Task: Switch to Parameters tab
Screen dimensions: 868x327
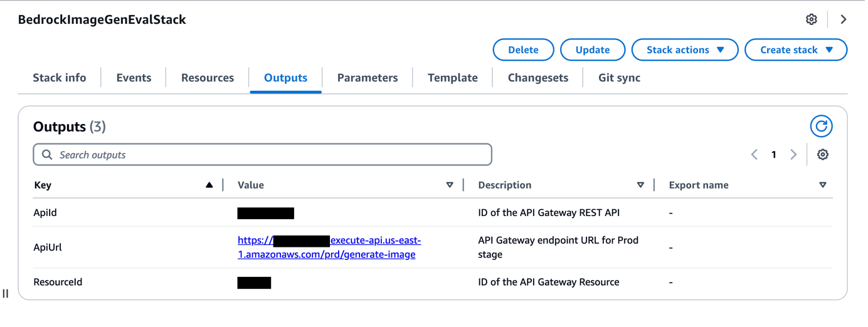Action: click(x=369, y=78)
